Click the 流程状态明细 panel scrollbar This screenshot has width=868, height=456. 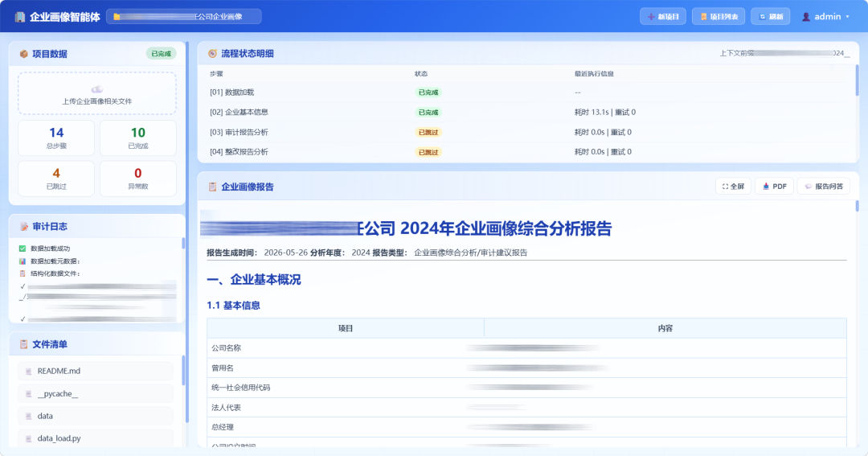tap(858, 81)
